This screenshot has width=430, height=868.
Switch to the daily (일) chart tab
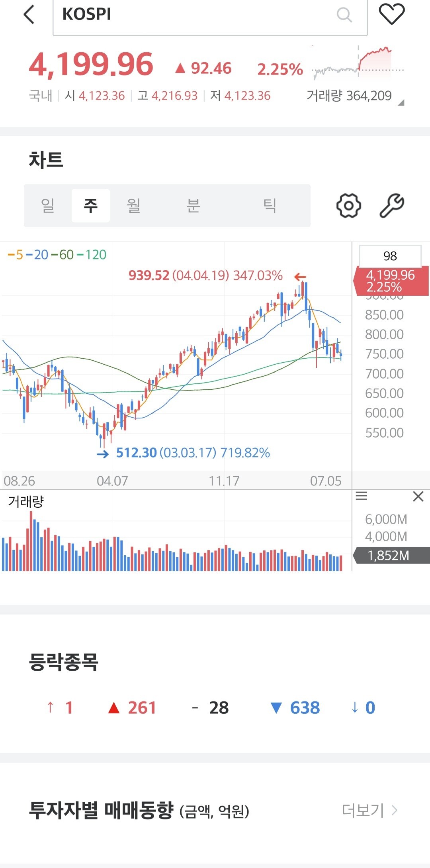point(48,206)
